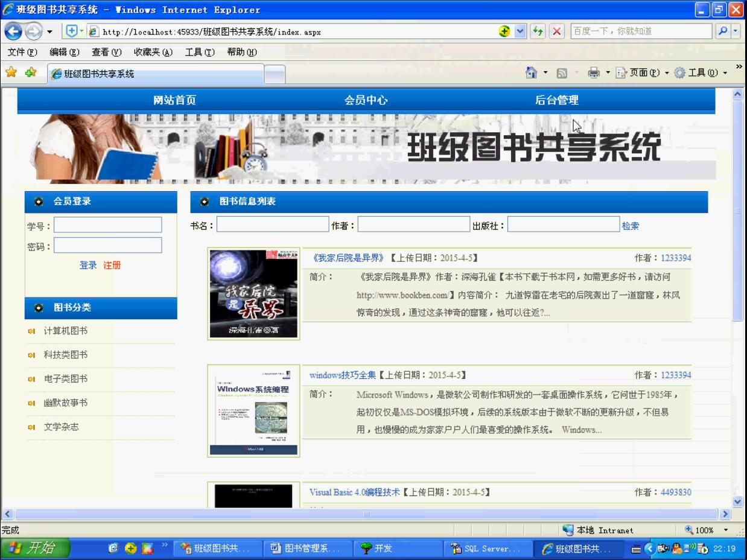Click author 1233394 on the 我家后院是异界 row
The height and width of the screenshot is (560, 747).
tap(676, 258)
